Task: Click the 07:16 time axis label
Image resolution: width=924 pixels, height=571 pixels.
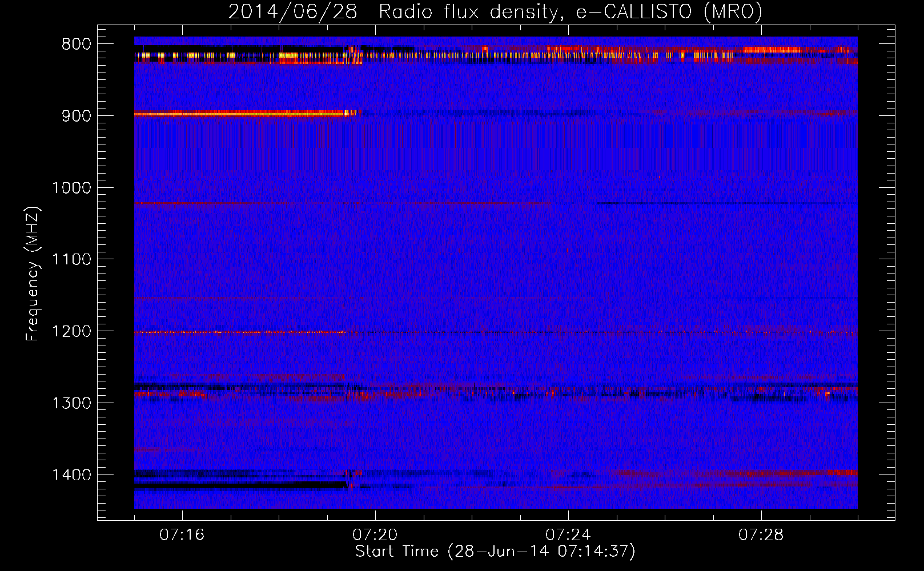Action: point(182,535)
